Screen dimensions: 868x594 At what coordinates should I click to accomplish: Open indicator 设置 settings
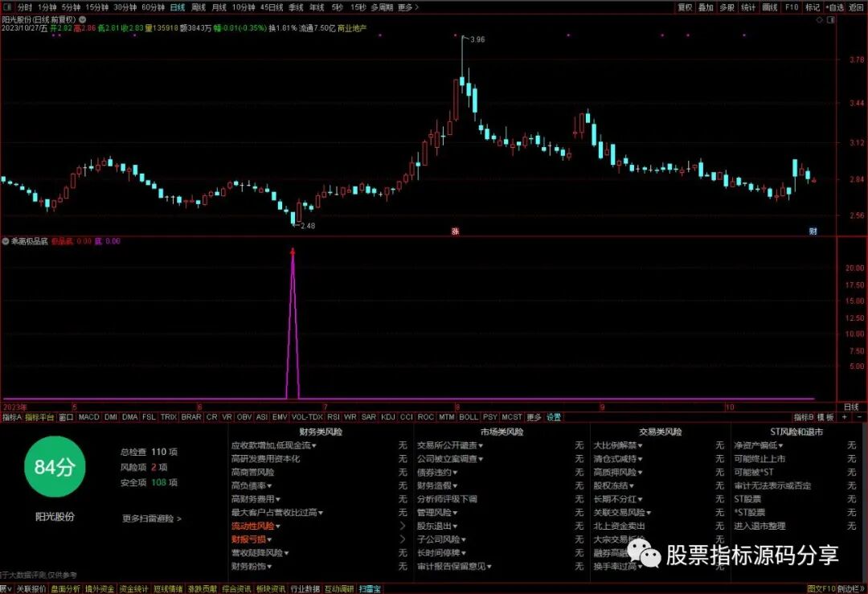(x=554, y=417)
